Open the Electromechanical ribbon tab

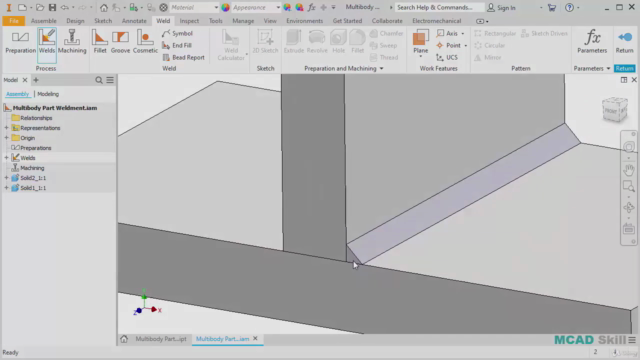click(436, 21)
